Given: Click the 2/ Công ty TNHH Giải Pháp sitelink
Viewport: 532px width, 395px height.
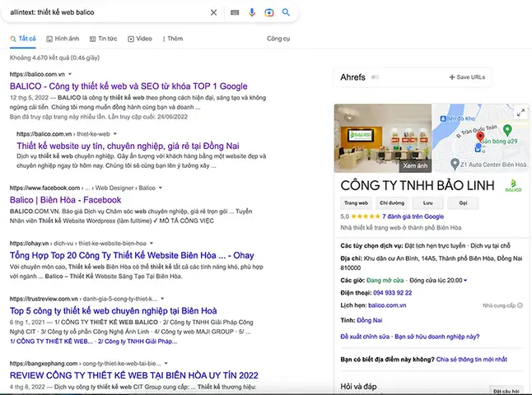Looking at the screenshot, I should pos(138,342).
